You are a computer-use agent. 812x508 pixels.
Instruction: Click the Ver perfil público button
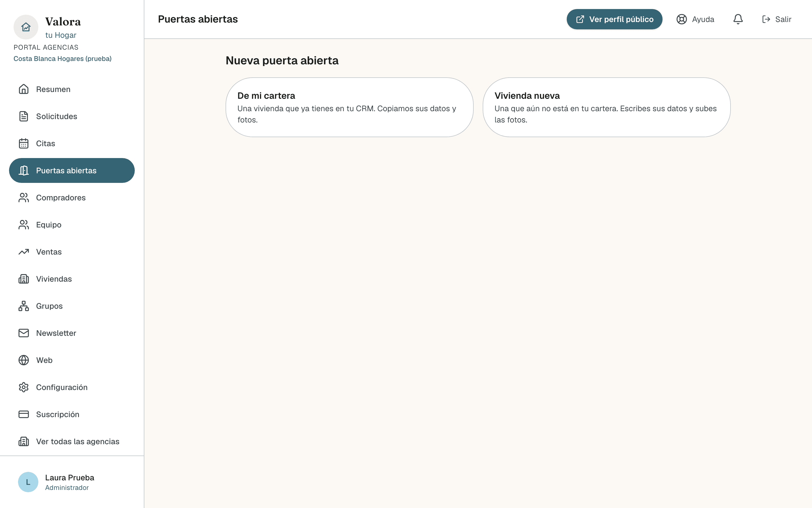click(614, 19)
